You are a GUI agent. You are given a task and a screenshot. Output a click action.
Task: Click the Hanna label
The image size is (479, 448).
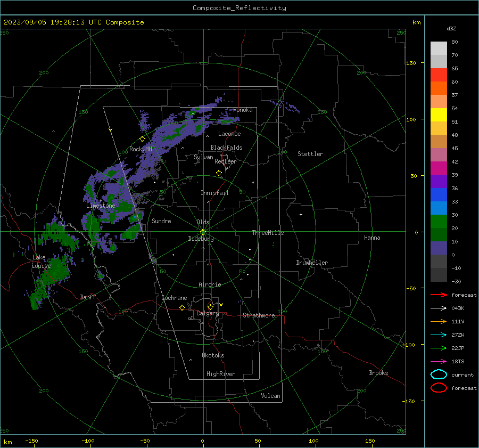click(x=372, y=238)
